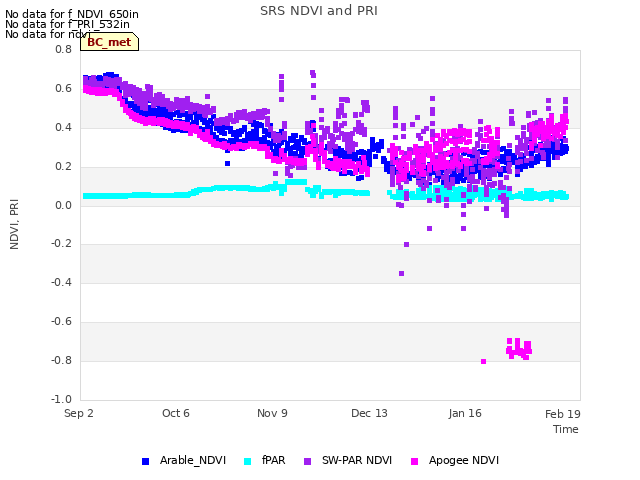640x480 pixels.
Task: Click the magenta Apogee NDVI legend swatch
Action: (x=414, y=461)
